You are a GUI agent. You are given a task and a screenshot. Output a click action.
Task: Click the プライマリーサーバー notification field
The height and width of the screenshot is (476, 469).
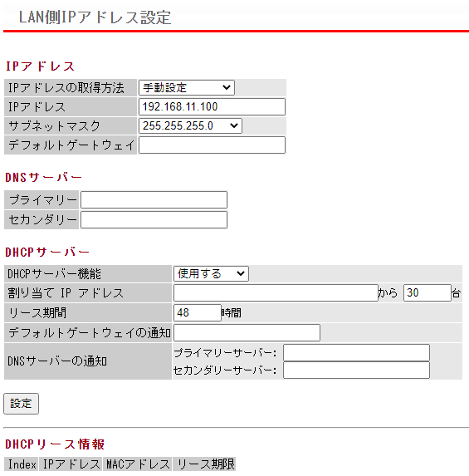coord(356,352)
